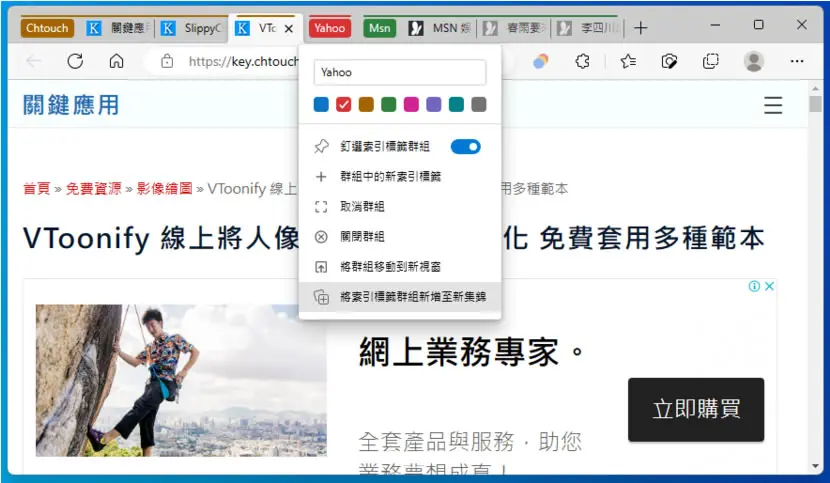The image size is (830, 483).
Task: Toggle the pin tab group switch
Action: point(465,147)
